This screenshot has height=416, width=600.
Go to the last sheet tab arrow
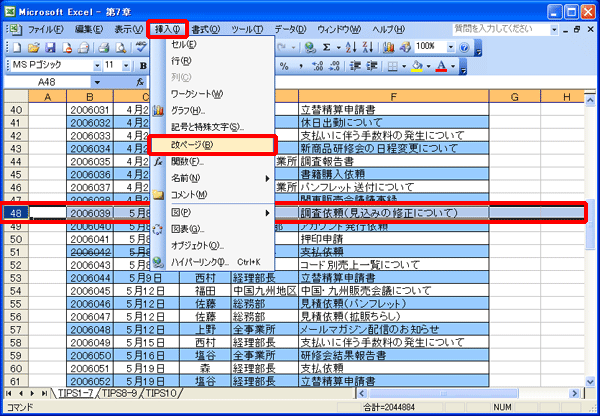click(x=44, y=393)
